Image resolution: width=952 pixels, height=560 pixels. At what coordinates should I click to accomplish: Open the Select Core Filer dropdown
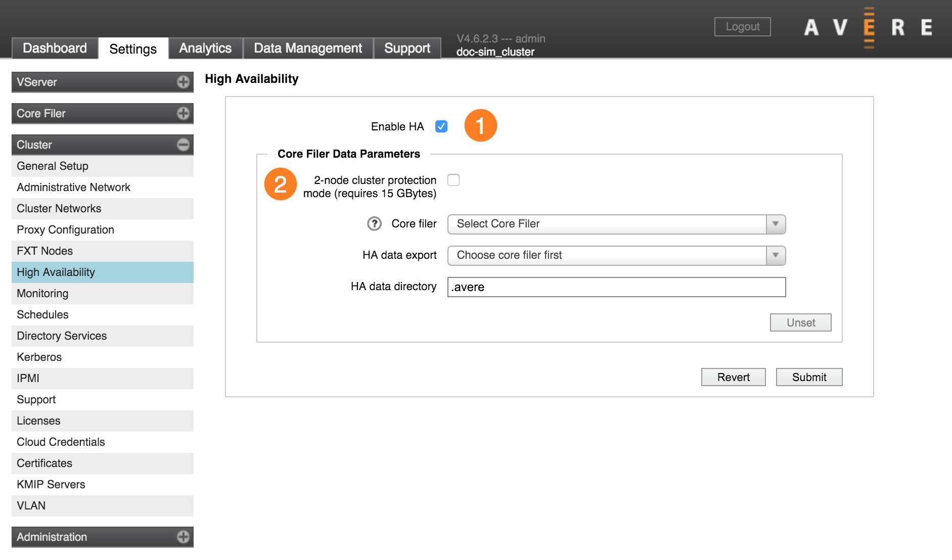616,224
